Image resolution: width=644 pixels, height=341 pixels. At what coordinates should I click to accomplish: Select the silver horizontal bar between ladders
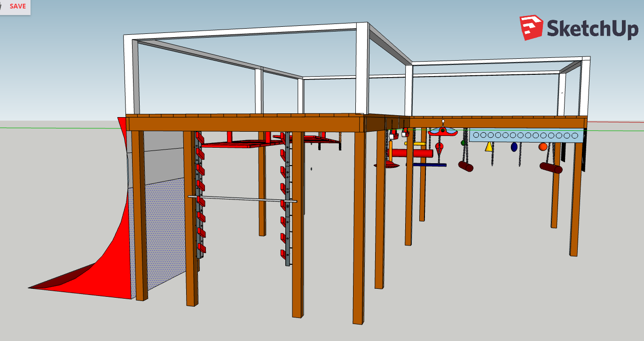[243, 199]
